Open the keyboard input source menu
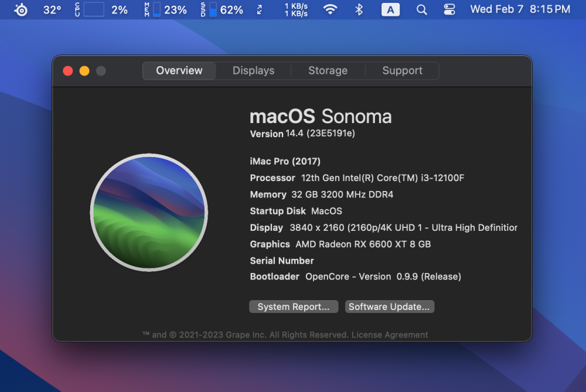 tap(390, 10)
